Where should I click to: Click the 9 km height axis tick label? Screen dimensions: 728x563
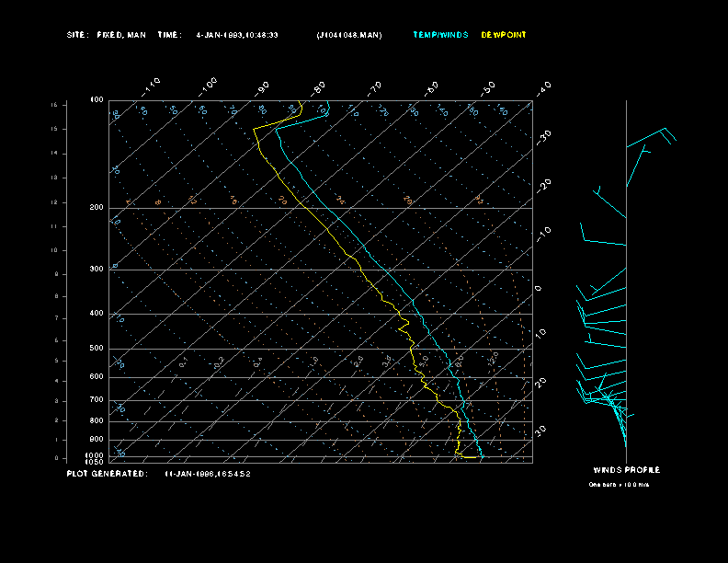pos(57,274)
